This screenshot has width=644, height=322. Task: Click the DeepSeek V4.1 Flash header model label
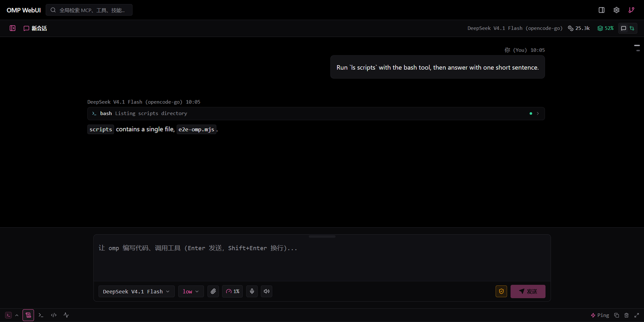(x=515, y=28)
